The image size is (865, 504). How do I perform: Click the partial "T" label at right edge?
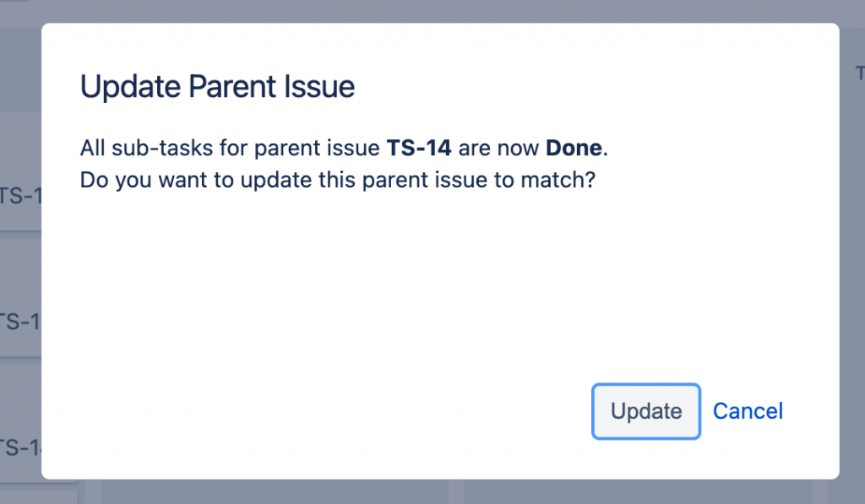(x=858, y=73)
